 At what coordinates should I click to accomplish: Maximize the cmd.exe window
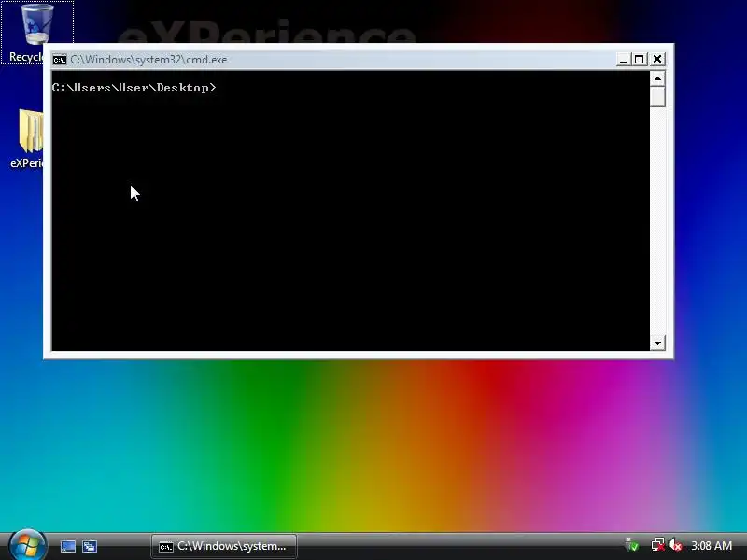click(x=640, y=59)
